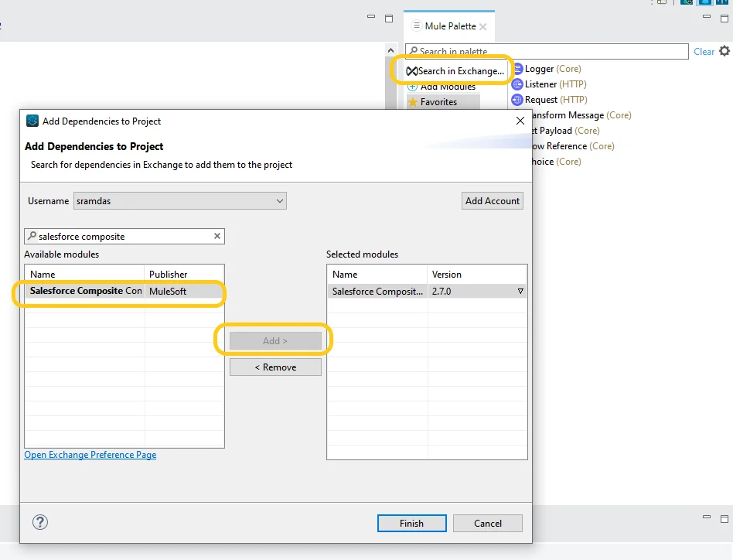Image resolution: width=733 pixels, height=560 pixels.
Task: Open Search in Exchange
Action: [x=454, y=70]
